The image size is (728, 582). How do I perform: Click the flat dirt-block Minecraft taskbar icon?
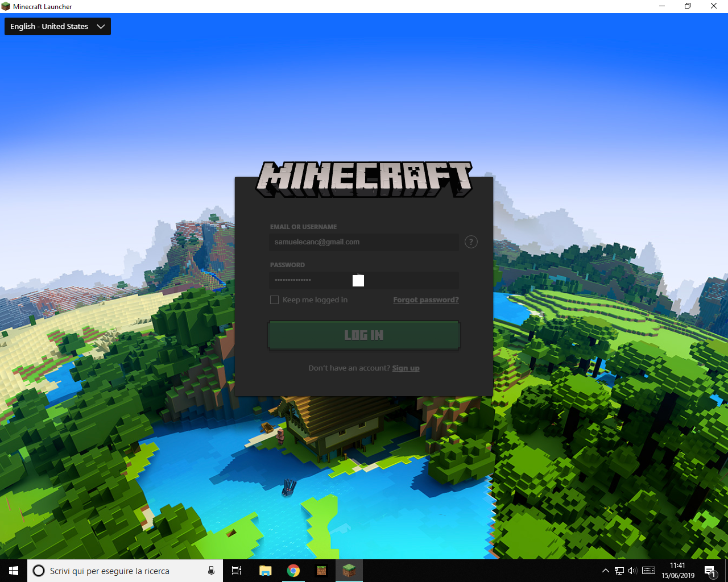(321, 571)
